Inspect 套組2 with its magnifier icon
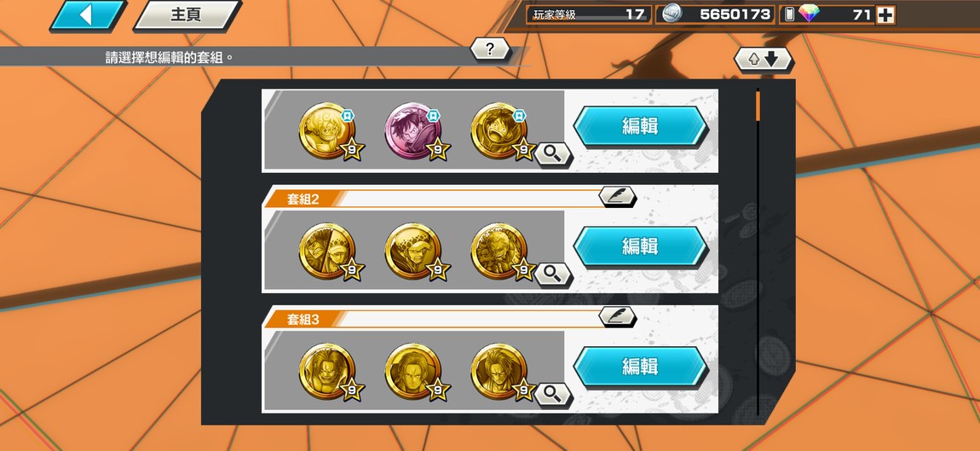The image size is (980, 451). [553, 274]
